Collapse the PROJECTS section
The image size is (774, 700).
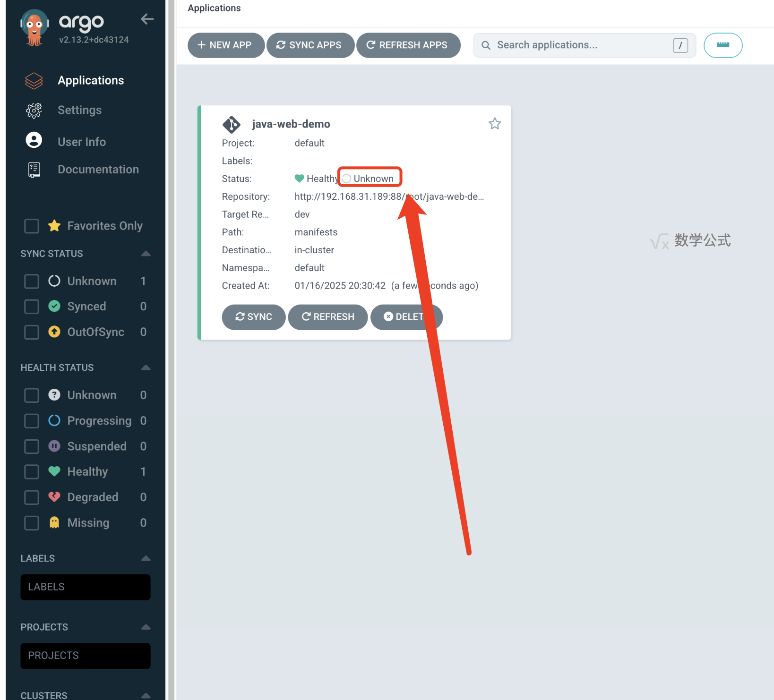pyautogui.click(x=146, y=627)
